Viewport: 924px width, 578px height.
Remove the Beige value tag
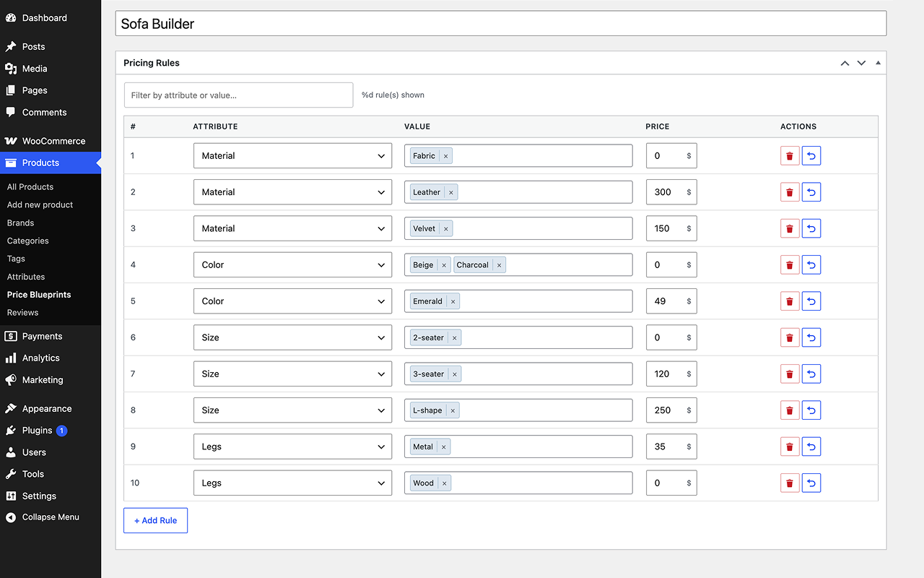(x=444, y=265)
